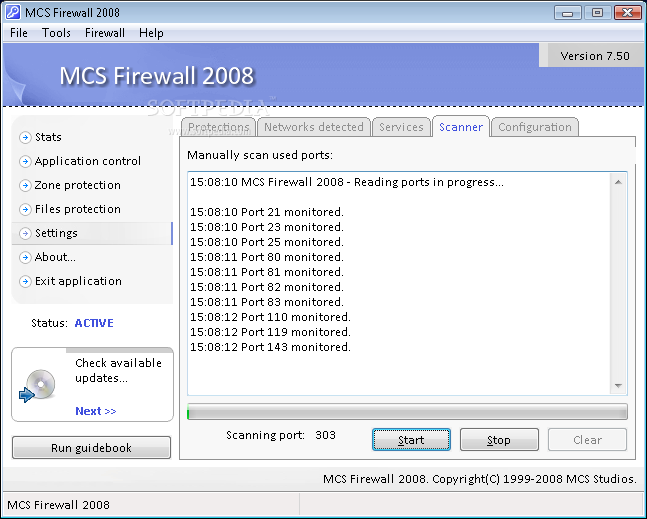Click the MCS Firewall title bar icon
This screenshot has width=647, height=519.
coord(13,12)
